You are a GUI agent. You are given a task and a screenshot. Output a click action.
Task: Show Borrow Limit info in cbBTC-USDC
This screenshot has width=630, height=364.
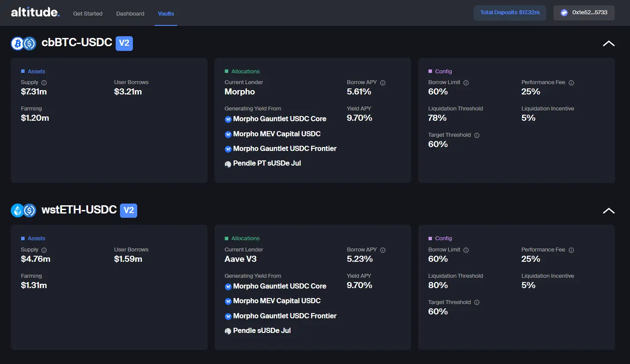(x=466, y=82)
